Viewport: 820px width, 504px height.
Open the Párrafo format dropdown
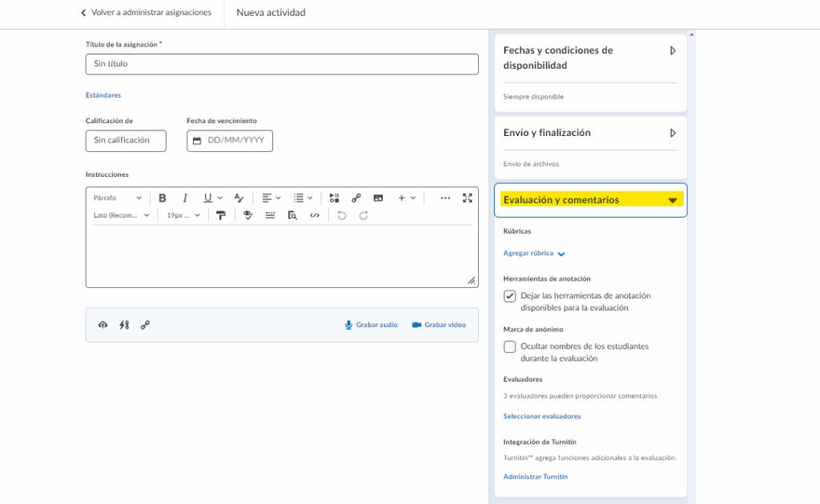[117, 198]
